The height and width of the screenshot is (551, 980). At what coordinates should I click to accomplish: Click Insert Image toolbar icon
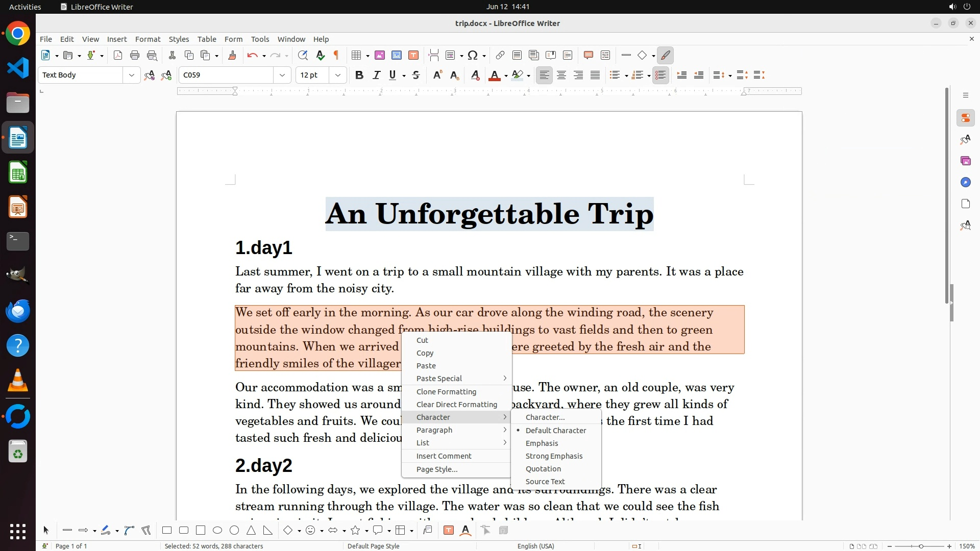379,56
